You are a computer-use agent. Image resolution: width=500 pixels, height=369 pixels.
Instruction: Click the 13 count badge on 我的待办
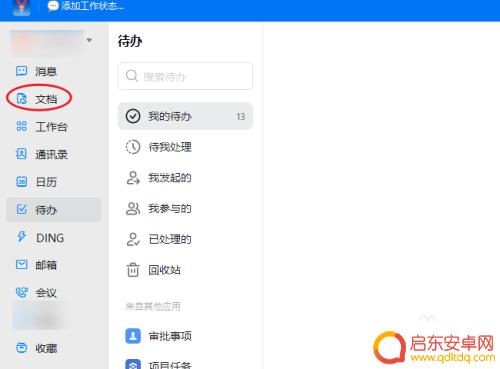point(241,116)
